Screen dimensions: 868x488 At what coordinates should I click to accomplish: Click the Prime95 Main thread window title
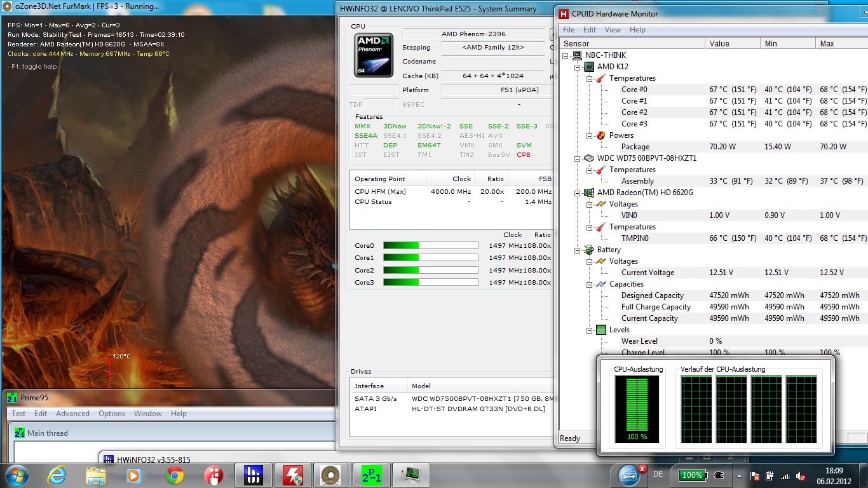(48, 433)
